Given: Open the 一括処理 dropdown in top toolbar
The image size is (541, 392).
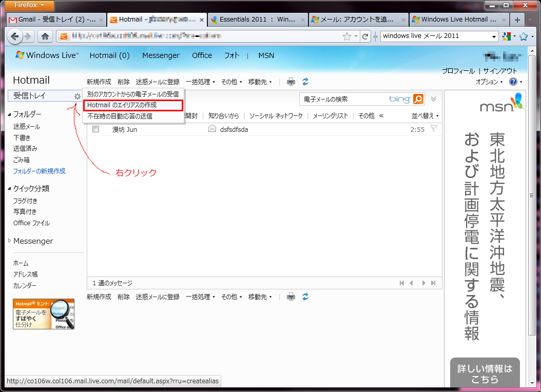Looking at the screenshot, I should coord(200,82).
